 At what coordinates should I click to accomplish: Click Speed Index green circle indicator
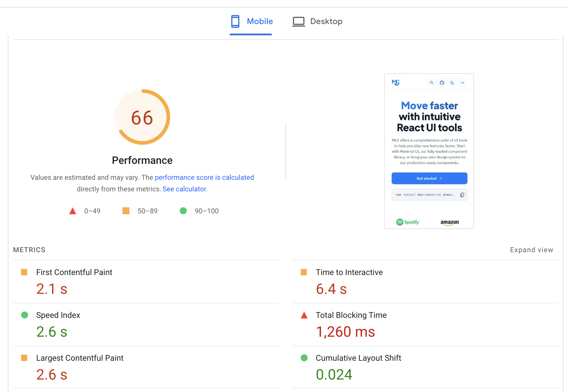click(25, 315)
